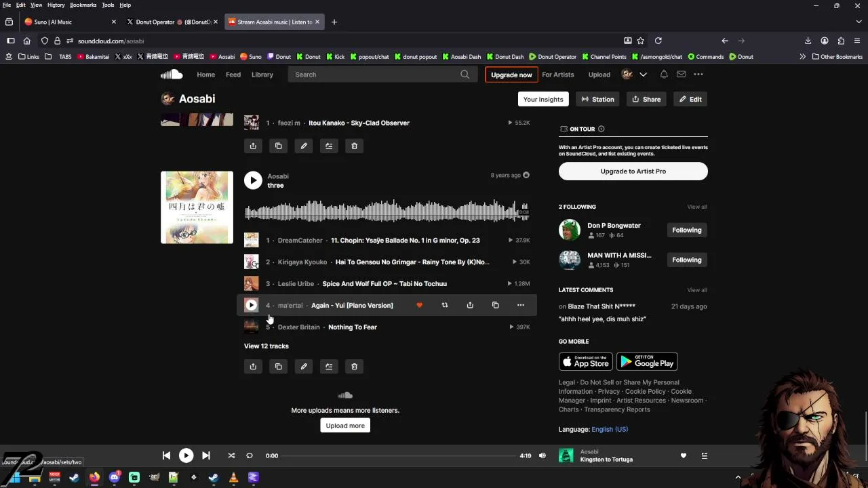
Task: Open the Firefox Bookmarks menu
Action: coord(83,5)
